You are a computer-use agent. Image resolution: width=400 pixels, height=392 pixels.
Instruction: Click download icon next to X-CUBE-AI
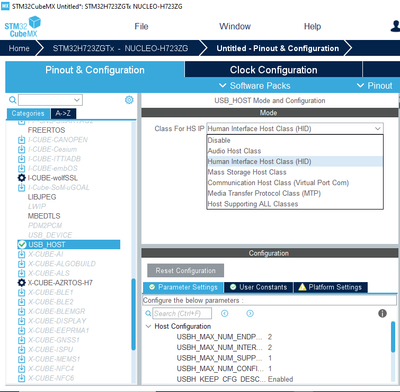tap(21, 254)
